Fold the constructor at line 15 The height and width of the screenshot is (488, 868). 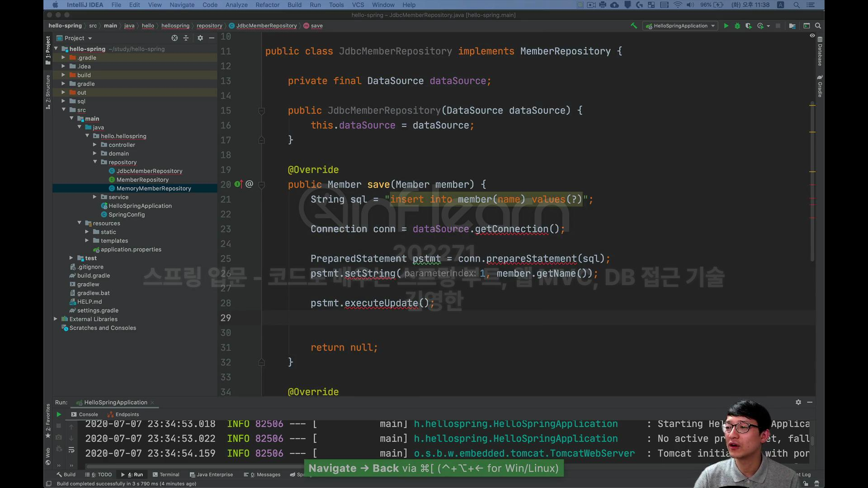click(x=261, y=111)
